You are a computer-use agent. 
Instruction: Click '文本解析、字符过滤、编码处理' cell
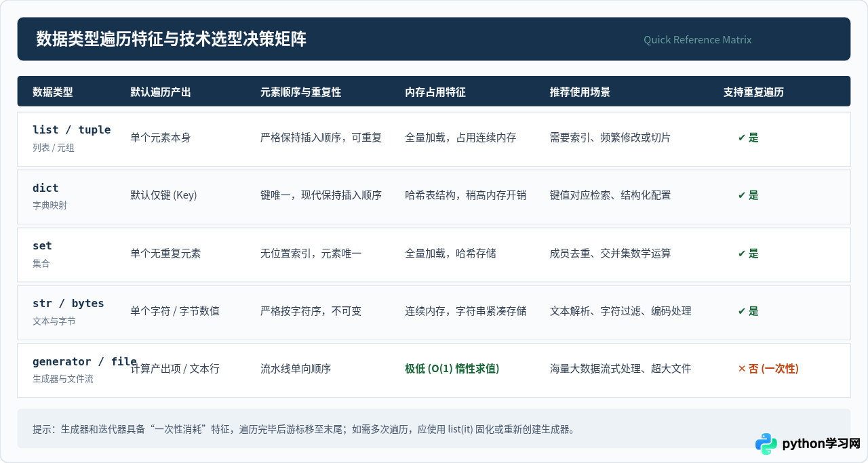pyautogui.click(x=620, y=311)
